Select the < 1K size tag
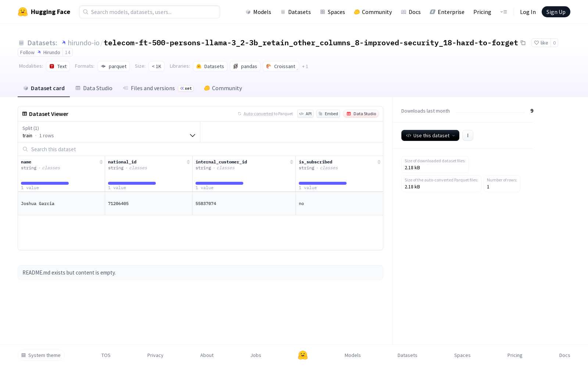588x368 pixels. [x=157, y=66]
